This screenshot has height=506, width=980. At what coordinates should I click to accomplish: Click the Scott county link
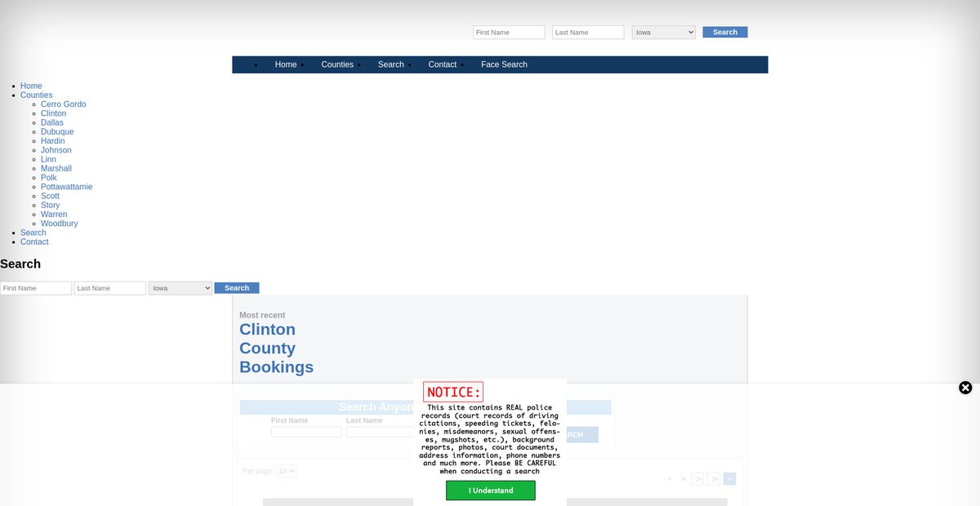[x=50, y=196]
